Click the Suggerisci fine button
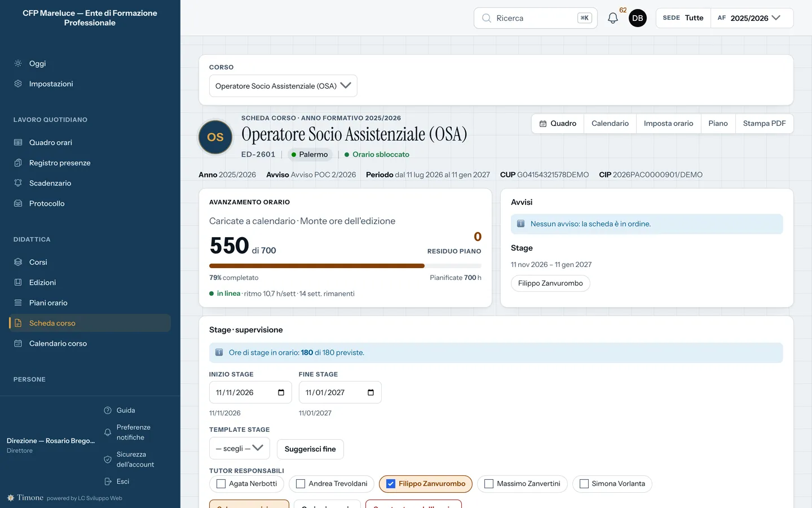The width and height of the screenshot is (812, 508). tap(310, 449)
